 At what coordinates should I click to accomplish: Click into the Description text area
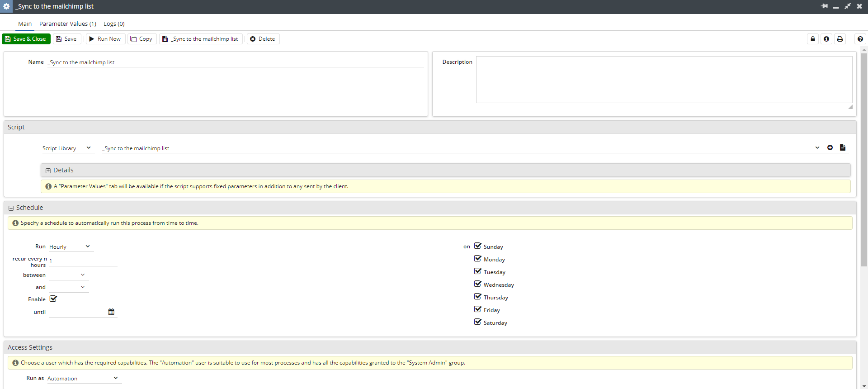click(664, 80)
